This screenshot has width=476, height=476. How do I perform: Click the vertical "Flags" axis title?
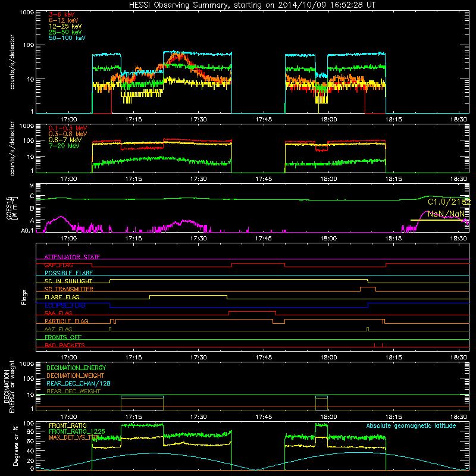pos(24,297)
